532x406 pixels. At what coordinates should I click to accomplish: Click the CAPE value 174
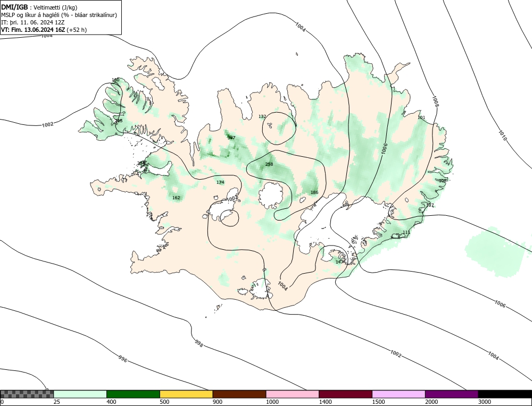pos(220,182)
